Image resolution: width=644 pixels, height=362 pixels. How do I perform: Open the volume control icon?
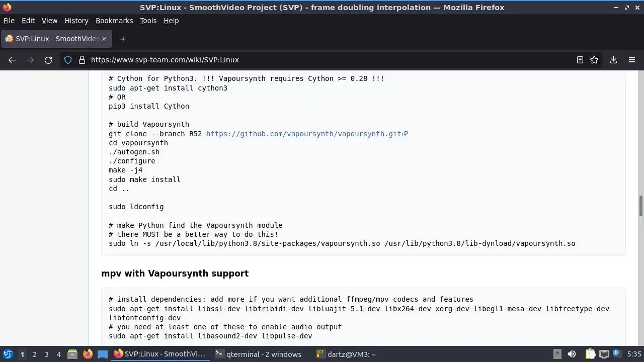(572, 354)
